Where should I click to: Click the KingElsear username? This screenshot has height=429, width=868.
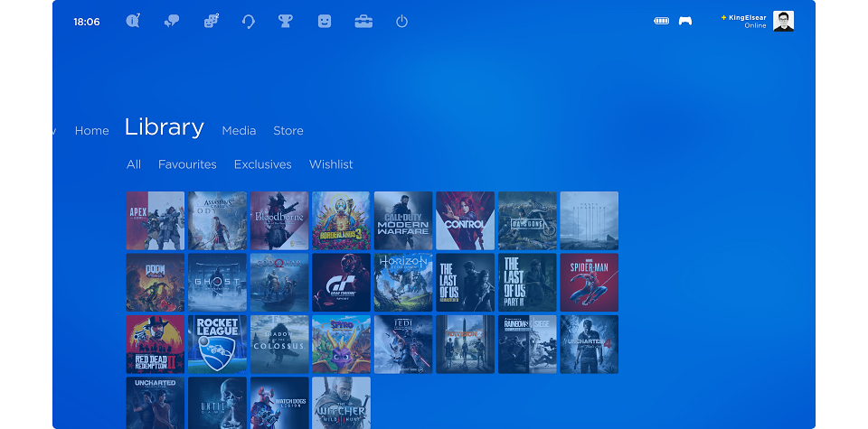748,18
